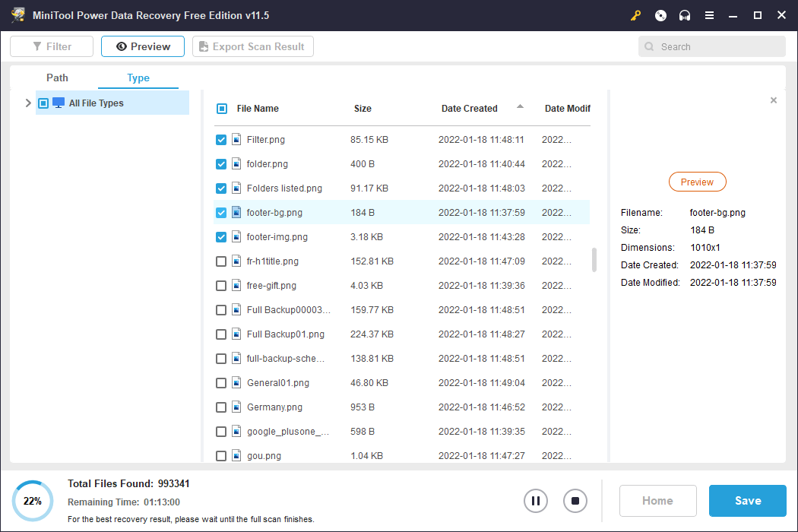The image size is (798, 532).
Task: Close the preview panel with the X
Action: click(774, 100)
